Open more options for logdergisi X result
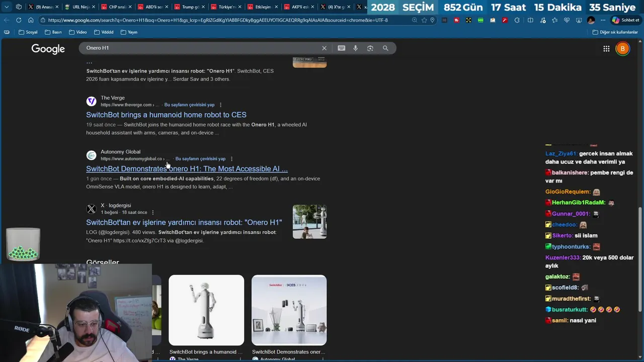The height and width of the screenshot is (362, 644). point(153,213)
